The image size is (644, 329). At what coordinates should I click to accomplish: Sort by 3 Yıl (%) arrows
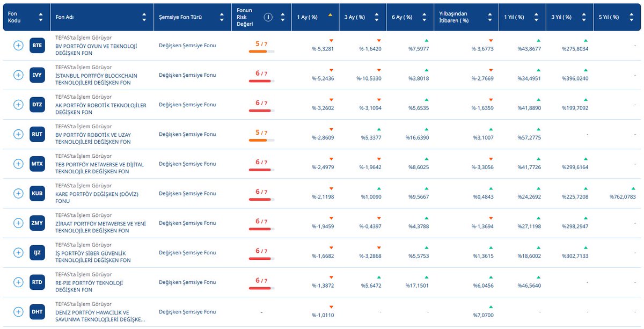(584, 17)
